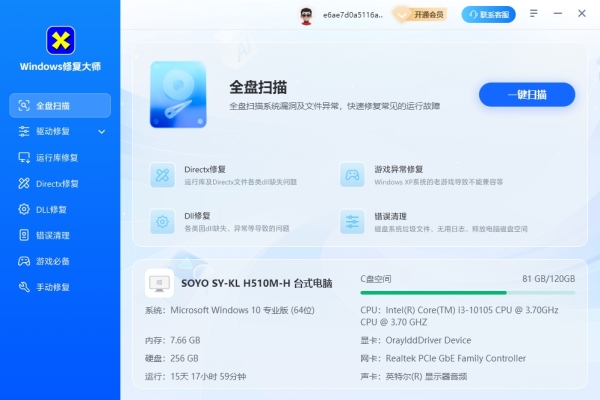Viewport: 600px width, 400px height.
Task: Open 运行库修复 in the sidebar
Action: pyautogui.click(x=60, y=158)
